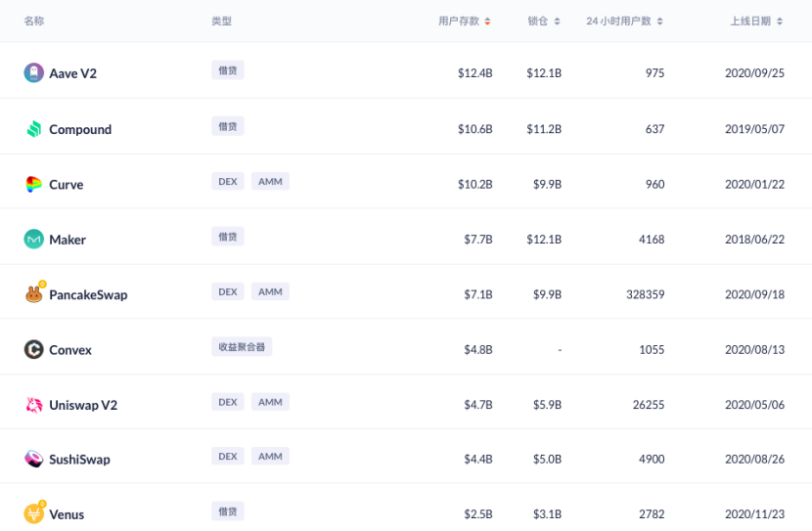Click the 借贷 tag on Aave V2
Image resolution: width=812 pixels, height=531 pixels.
228,70
